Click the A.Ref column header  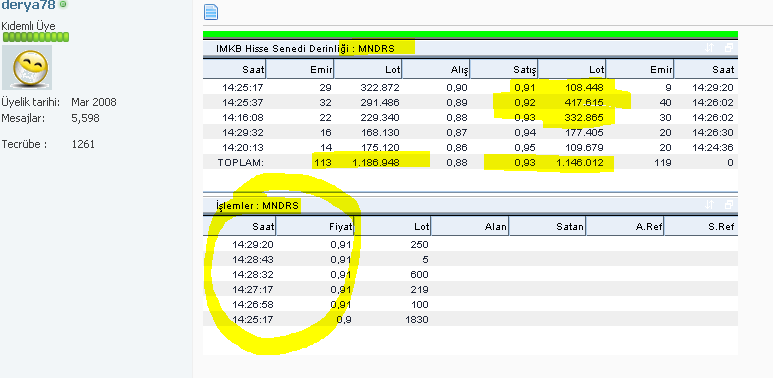[x=625, y=227]
